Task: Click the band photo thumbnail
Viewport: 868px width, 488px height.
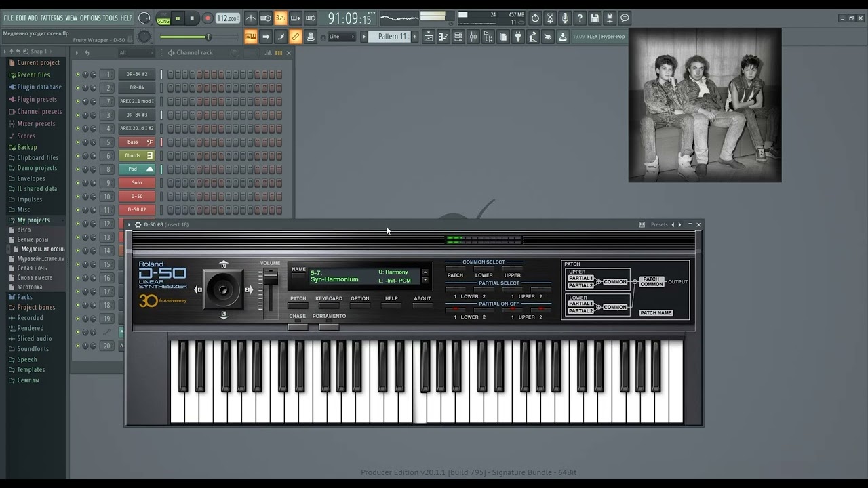Action: tap(705, 105)
